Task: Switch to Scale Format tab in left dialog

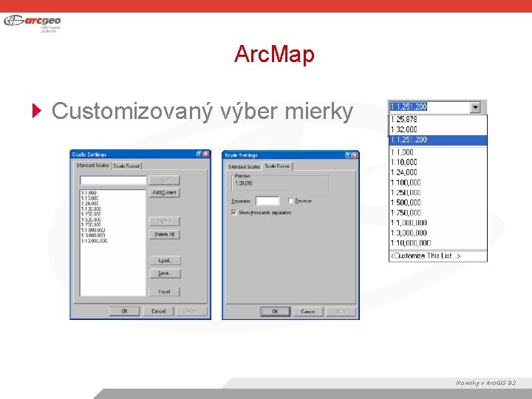Action: pyautogui.click(x=126, y=166)
